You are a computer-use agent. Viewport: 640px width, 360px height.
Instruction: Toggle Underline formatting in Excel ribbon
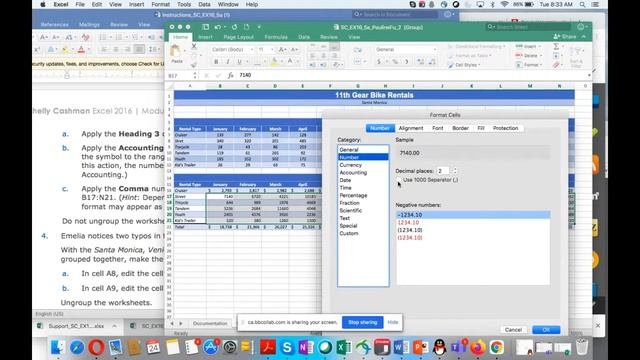tap(239, 62)
